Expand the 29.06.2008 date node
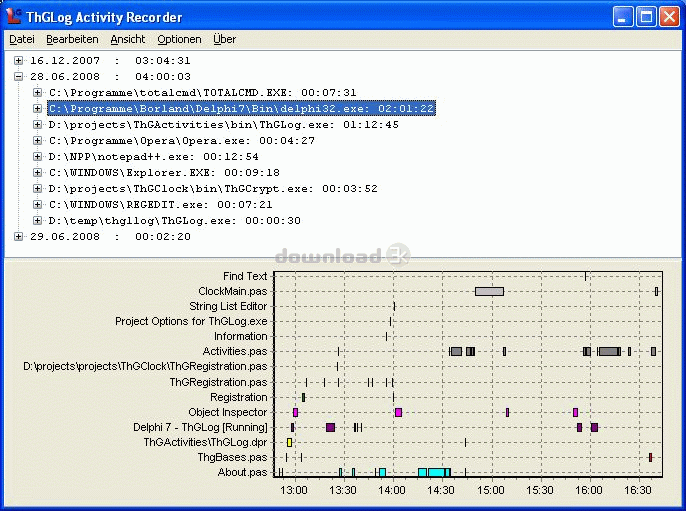Viewport: 686px width, 511px height. (18, 237)
